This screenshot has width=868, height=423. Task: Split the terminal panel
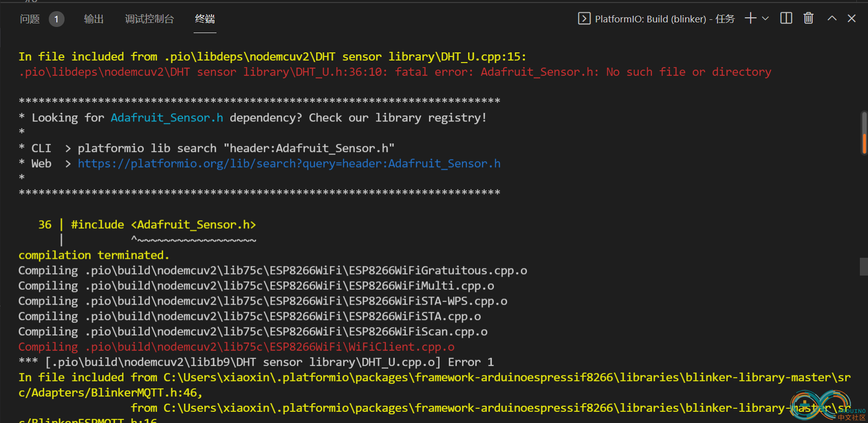point(786,18)
